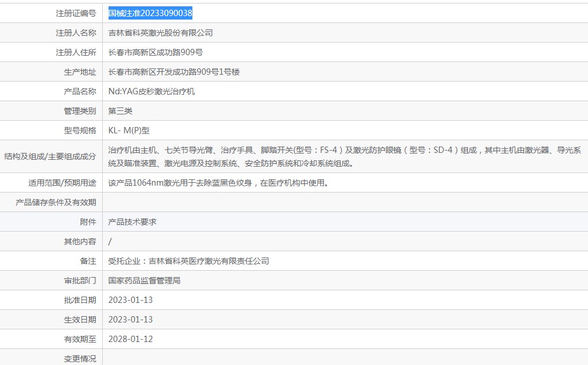Click the label 生产地址
588x365 pixels.
pyautogui.click(x=80, y=72)
